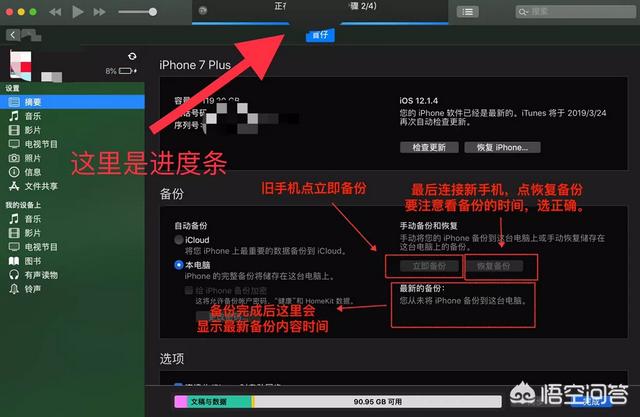Adjust the volume slider knob
640x417 pixels.
(153, 12)
